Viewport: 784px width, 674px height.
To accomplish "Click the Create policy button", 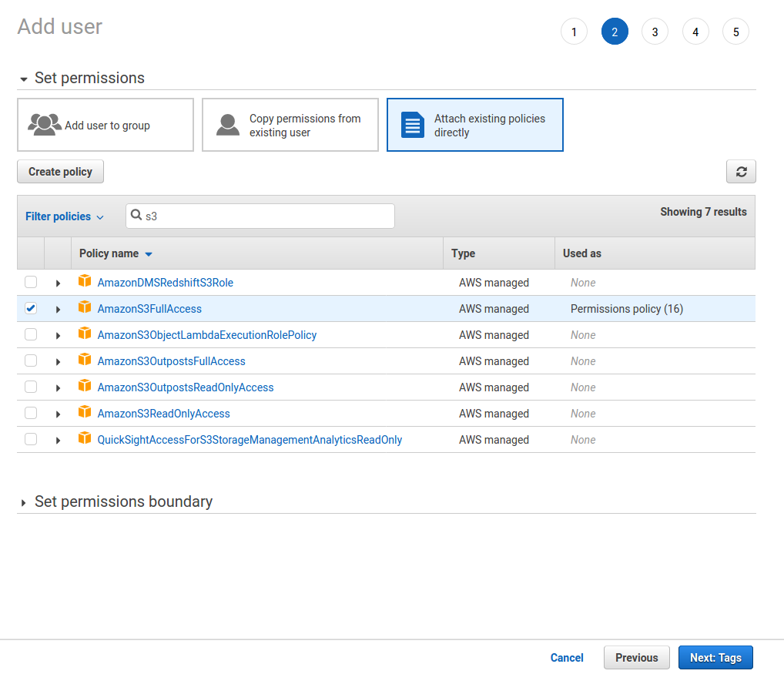I will coord(61,172).
